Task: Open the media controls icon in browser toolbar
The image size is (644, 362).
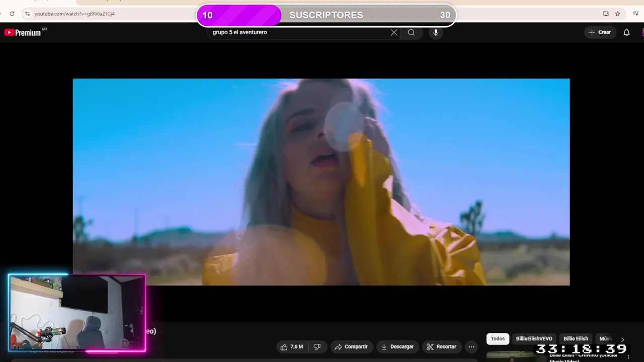Action: (635, 14)
